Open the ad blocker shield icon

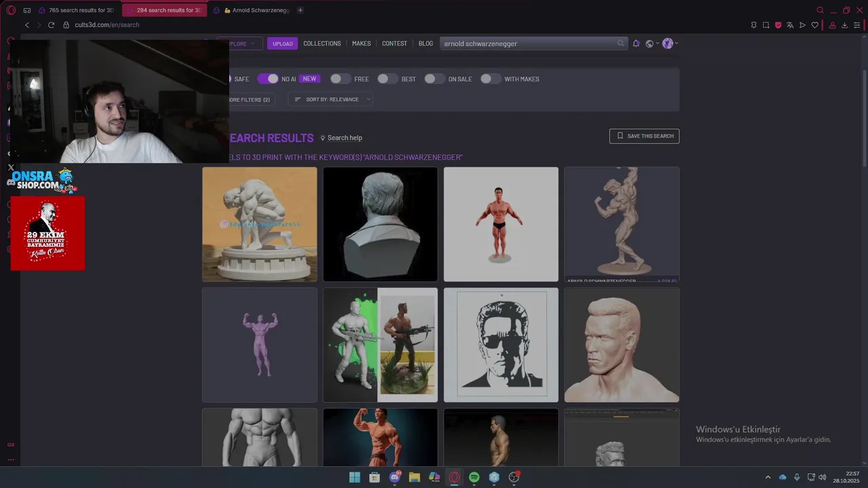(778, 25)
